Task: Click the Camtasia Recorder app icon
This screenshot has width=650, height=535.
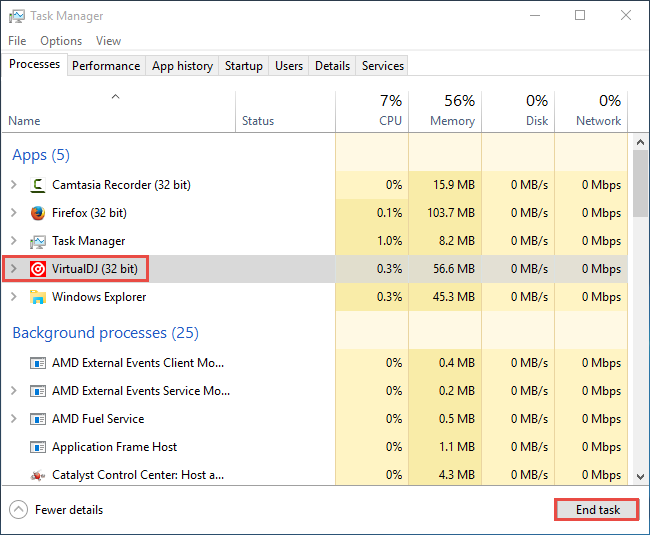Action: tap(38, 185)
